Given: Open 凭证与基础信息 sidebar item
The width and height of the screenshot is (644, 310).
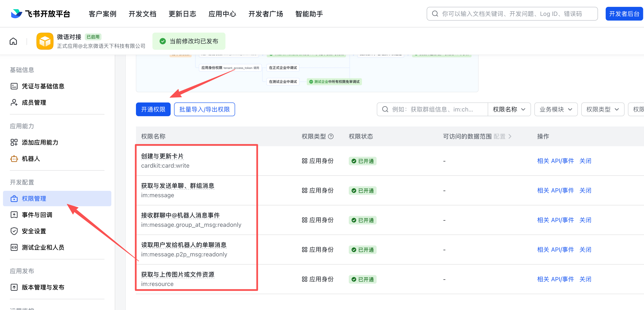Looking at the screenshot, I should [x=43, y=86].
